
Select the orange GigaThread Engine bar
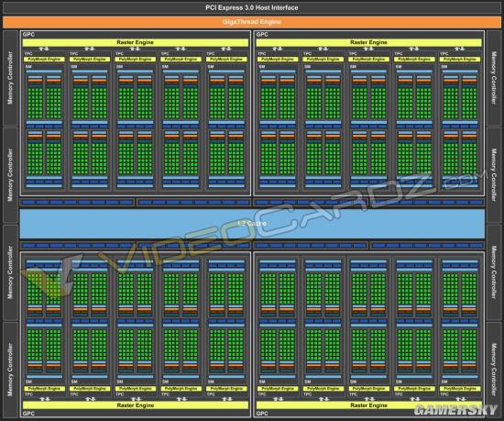252,22
